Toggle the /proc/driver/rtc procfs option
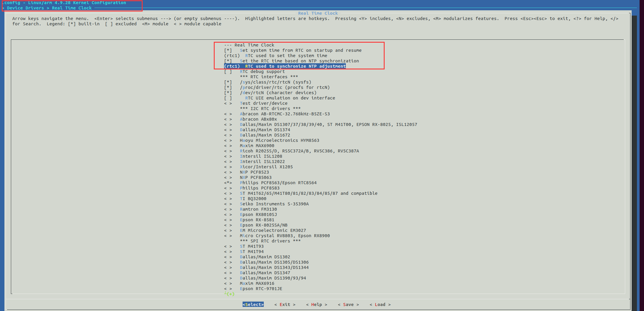The width and height of the screenshot is (644, 311). [277, 87]
